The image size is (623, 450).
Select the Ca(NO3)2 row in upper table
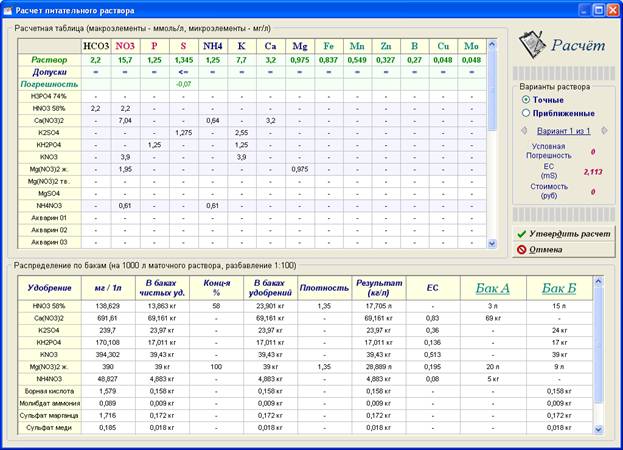click(x=252, y=120)
